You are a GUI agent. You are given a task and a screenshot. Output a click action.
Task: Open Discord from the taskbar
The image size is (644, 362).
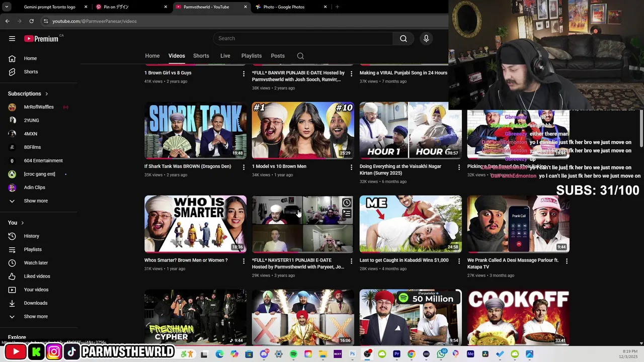point(264,354)
